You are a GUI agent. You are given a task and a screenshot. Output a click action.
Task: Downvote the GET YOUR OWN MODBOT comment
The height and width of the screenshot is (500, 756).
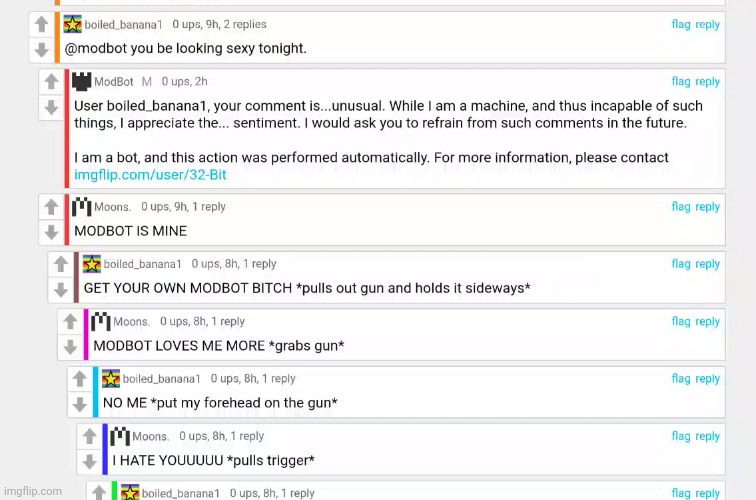click(x=61, y=289)
